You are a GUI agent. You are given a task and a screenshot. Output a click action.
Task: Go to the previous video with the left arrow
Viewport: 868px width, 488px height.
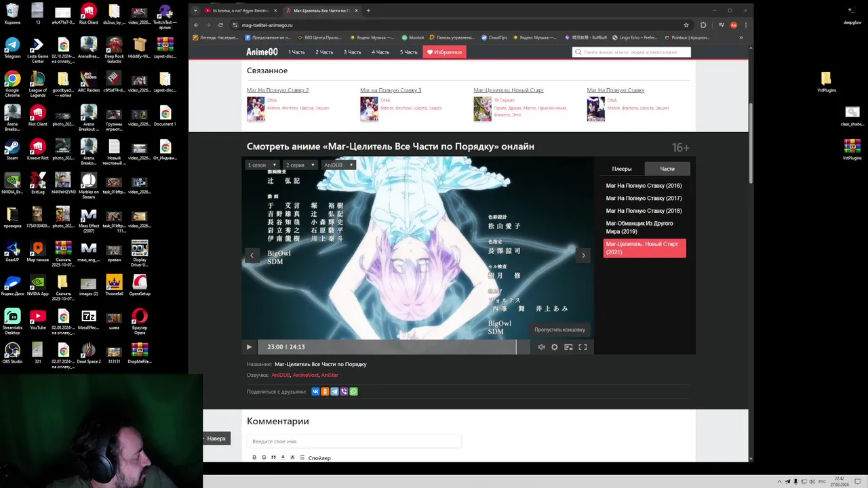pyautogui.click(x=252, y=256)
